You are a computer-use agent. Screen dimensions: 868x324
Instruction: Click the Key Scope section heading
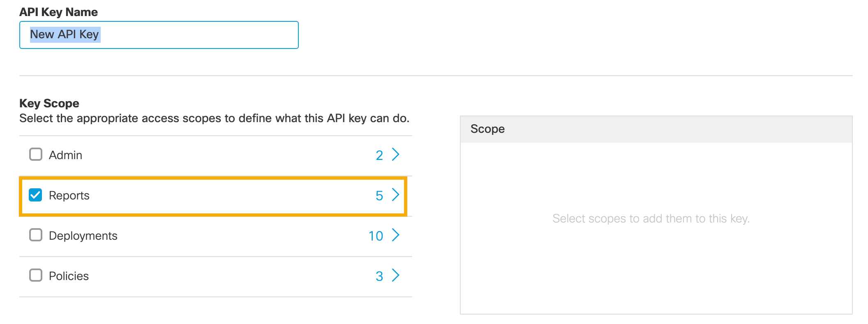49,103
